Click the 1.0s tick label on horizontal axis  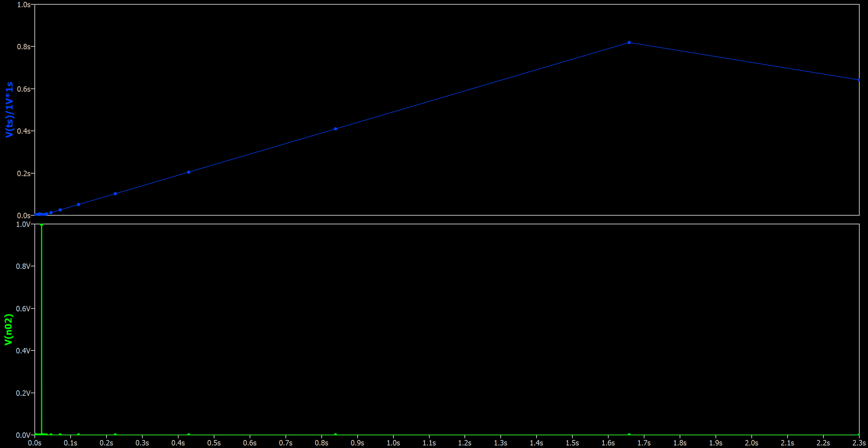coord(393,443)
